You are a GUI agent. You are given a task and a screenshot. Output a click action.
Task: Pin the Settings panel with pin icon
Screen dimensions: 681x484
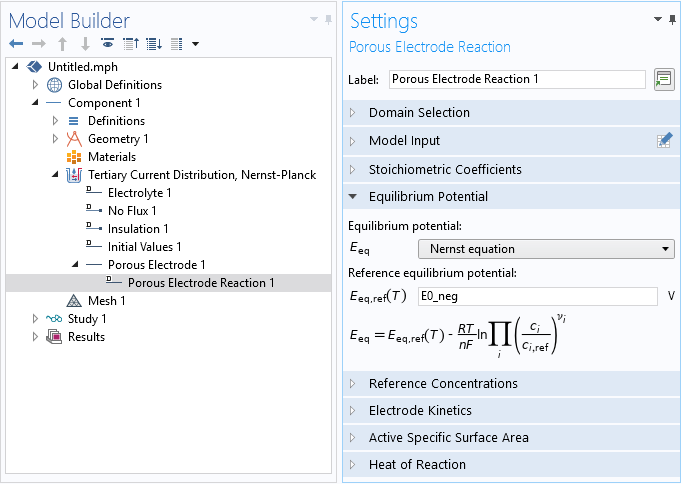click(671, 19)
